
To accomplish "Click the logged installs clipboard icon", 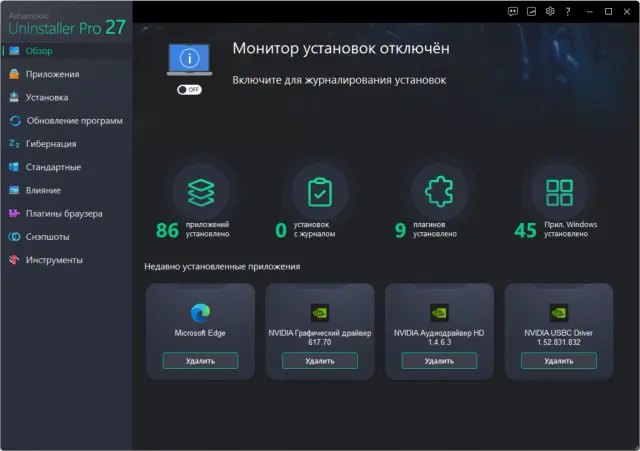I will coord(320,192).
